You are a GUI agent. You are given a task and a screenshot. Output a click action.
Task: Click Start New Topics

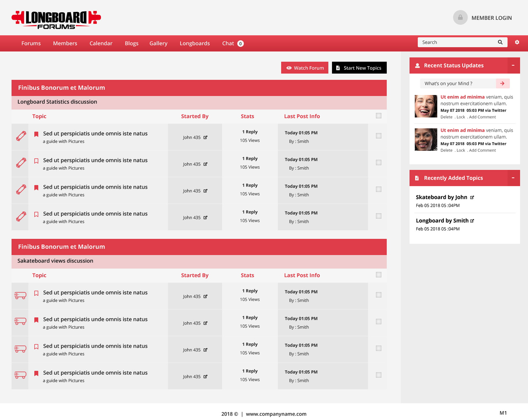click(x=359, y=68)
